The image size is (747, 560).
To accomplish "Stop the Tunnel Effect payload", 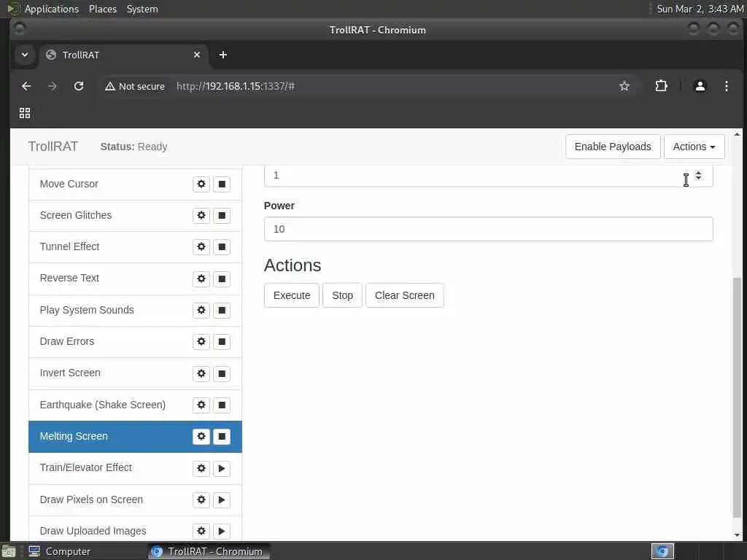I will tap(222, 246).
